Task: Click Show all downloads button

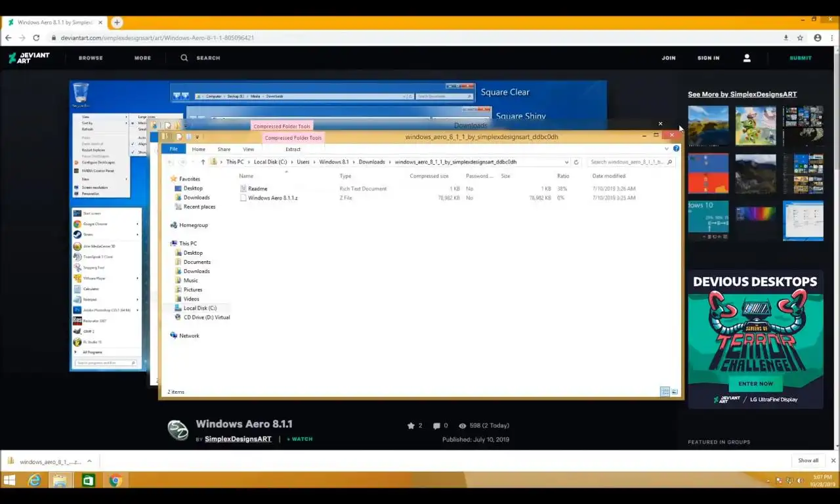Action: (x=808, y=461)
